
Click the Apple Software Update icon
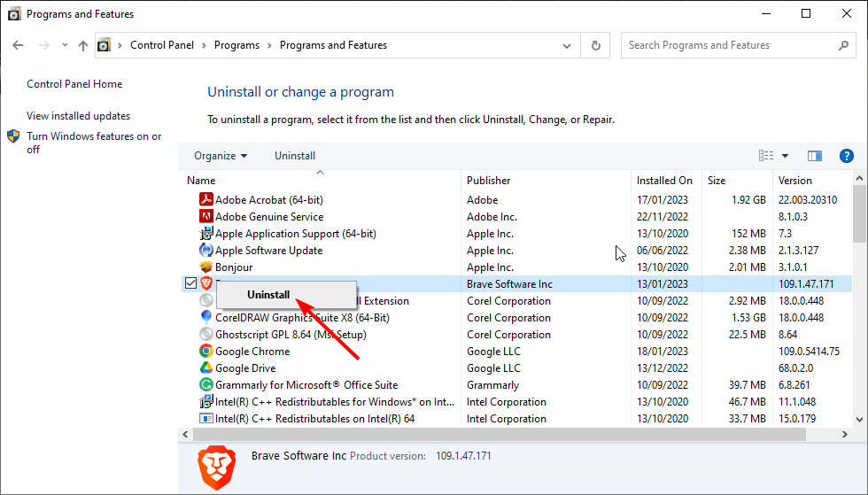[205, 251]
